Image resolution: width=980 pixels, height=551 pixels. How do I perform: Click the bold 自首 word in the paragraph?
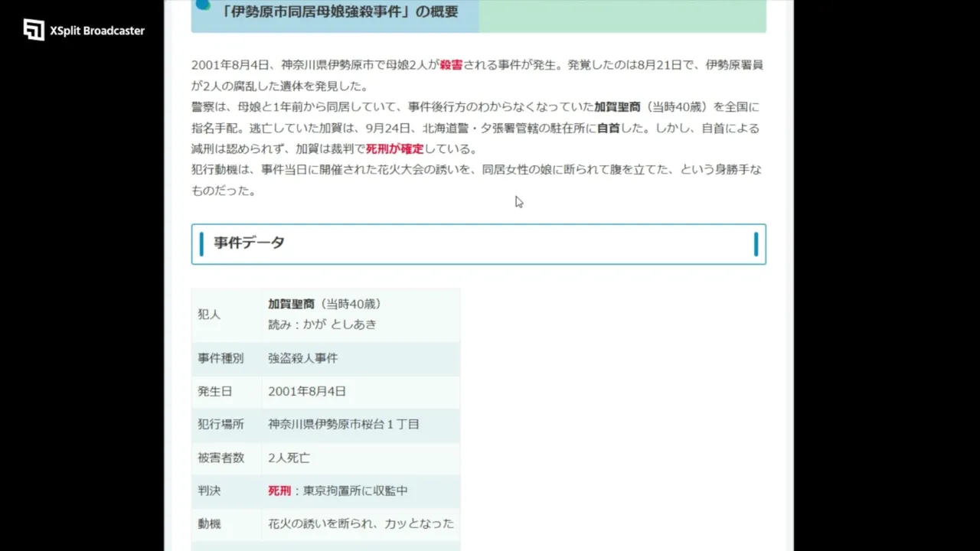(609, 128)
